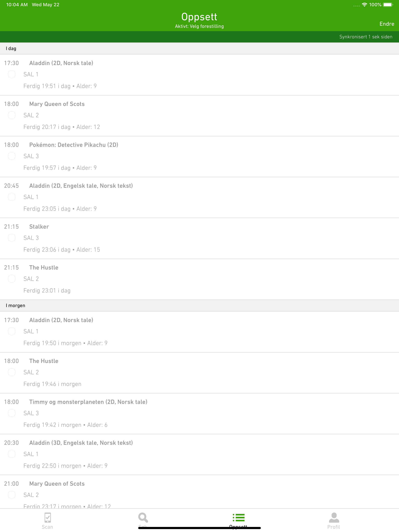Image resolution: width=399 pixels, height=532 pixels.
Task: Open the Scan tab icon
Action: (48, 518)
